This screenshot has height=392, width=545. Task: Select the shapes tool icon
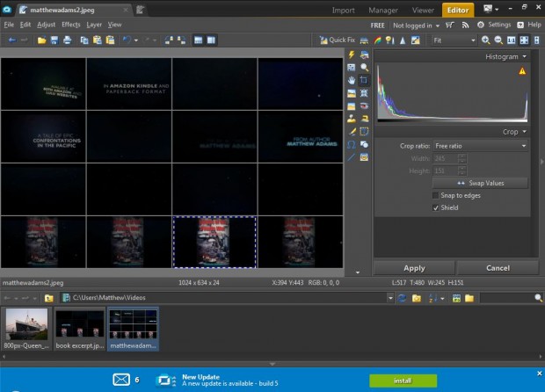pos(364,144)
